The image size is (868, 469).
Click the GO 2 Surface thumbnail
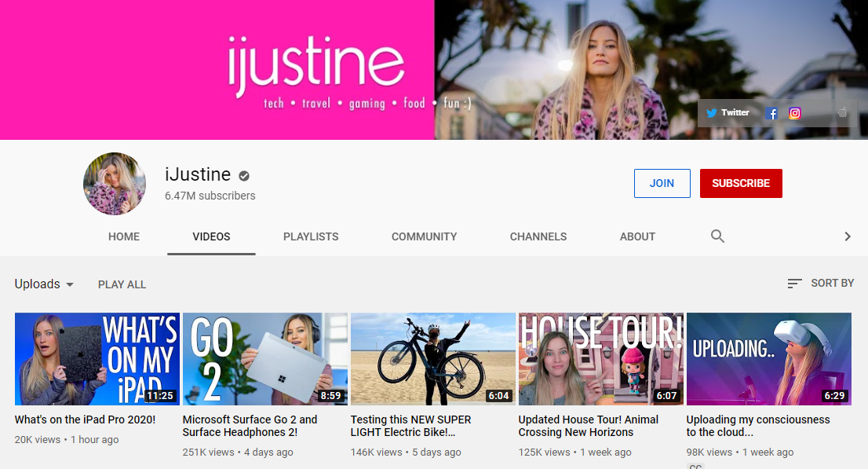(x=265, y=359)
